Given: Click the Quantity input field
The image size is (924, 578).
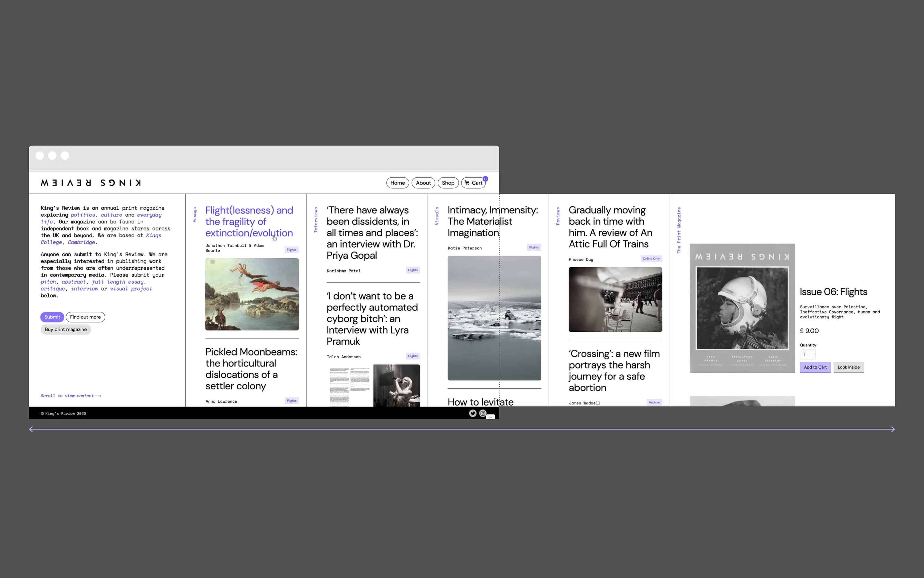Looking at the screenshot, I should pos(808,355).
